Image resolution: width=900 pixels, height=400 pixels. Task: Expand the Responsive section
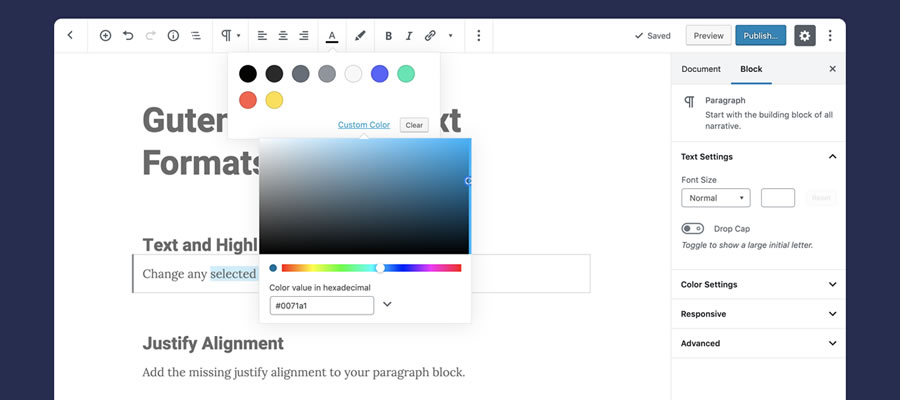(x=757, y=314)
